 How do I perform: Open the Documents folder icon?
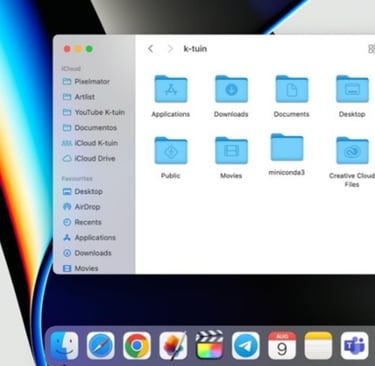coord(292,89)
